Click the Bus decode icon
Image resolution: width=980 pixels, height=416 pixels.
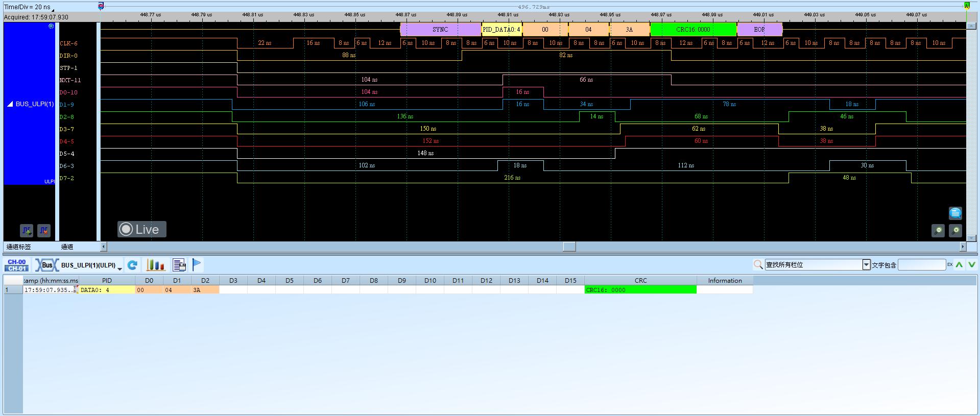pyautogui.click(x=46, y=265)
